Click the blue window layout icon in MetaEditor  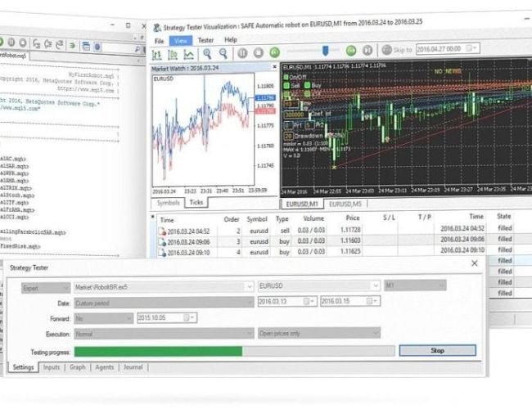pyautogui.click(x=86, y=46)
